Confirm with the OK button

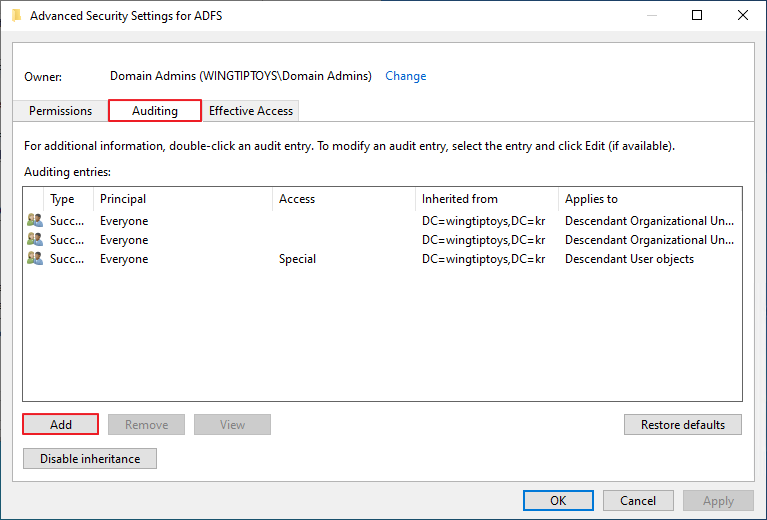tap(558, 500)
